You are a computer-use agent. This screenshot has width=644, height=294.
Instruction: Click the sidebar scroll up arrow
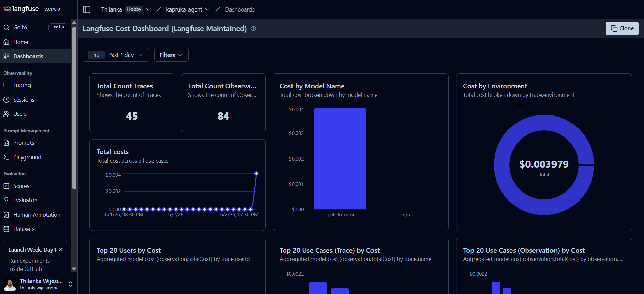(x=74, y=23)
